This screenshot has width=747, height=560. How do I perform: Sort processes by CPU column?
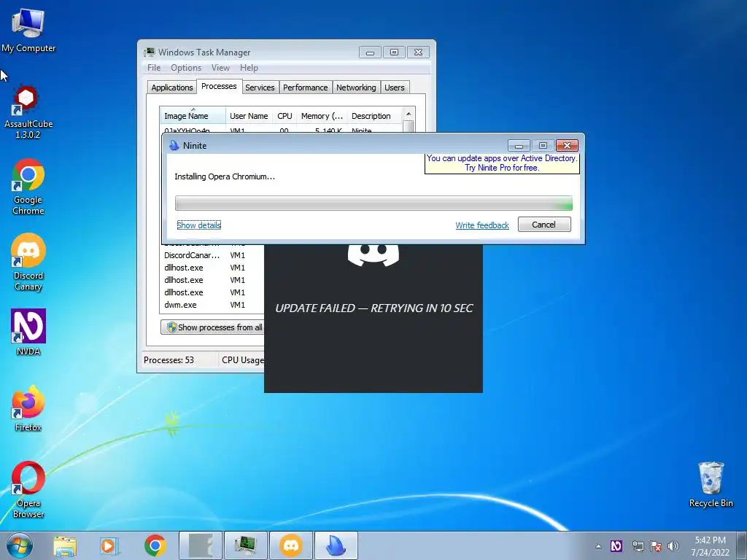(x=285, y=116)
